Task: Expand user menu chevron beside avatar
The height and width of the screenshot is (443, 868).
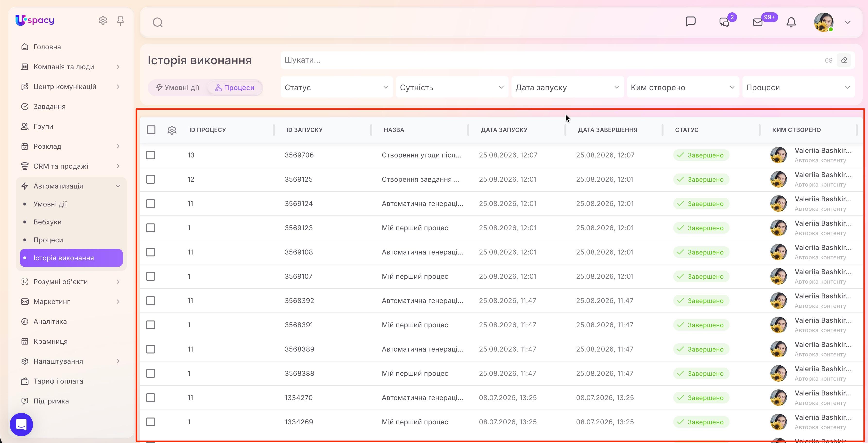Action: tap(847, 23)
